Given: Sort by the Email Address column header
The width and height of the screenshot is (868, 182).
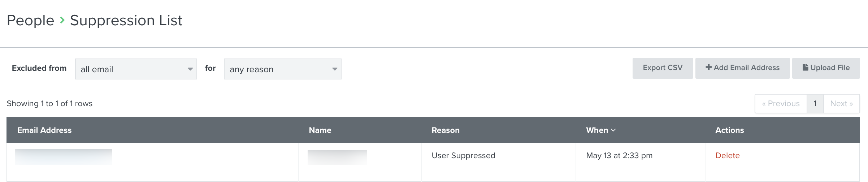Looking at the screenshot, I should coord(44,130).
